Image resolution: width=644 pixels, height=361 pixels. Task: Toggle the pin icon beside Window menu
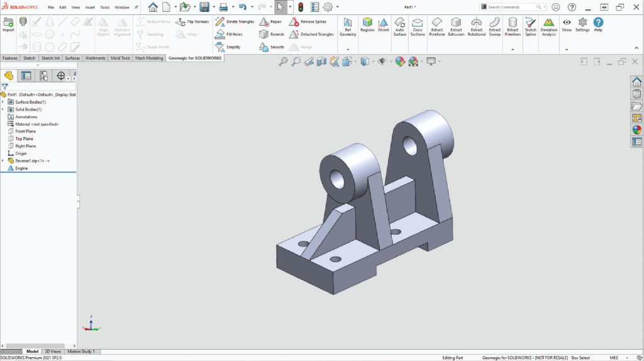[x=136, y=7]
